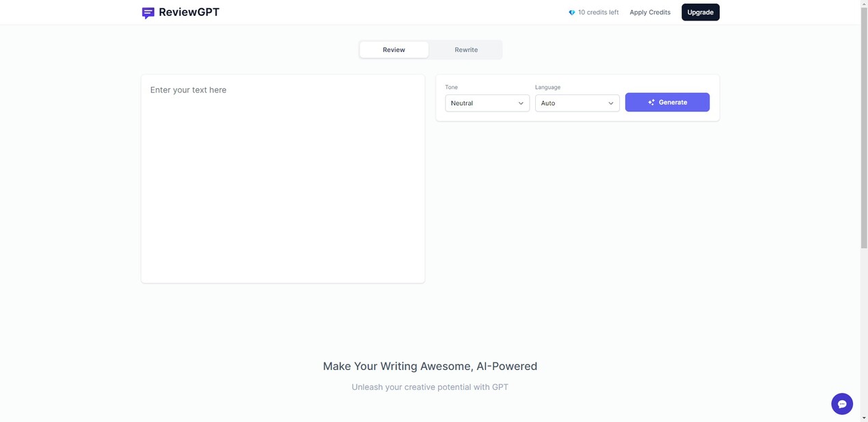
Task: Select the Review tab
Action: 394,50
